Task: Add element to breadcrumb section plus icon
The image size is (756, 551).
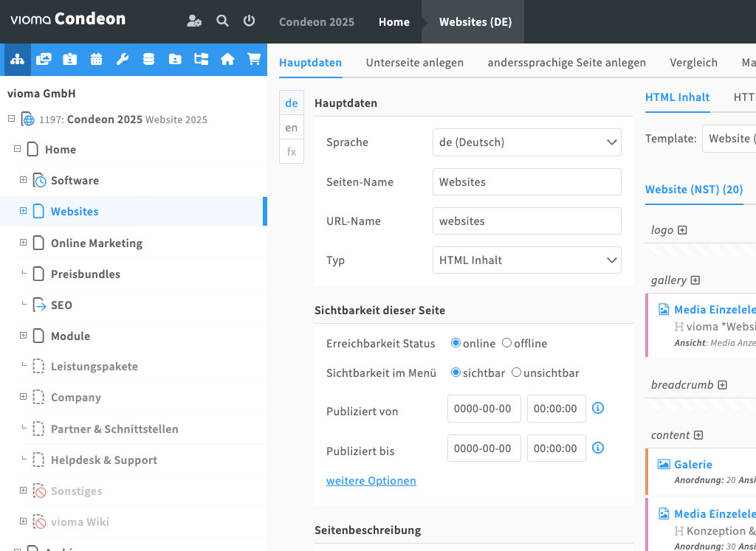Action: click(x=722, y=385)
